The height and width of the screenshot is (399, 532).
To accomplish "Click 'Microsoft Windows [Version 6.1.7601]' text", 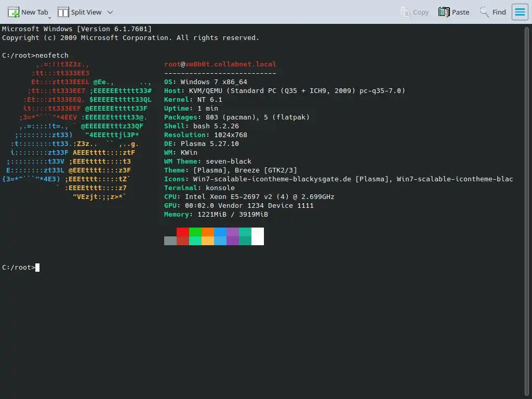I will pos(77,29).
